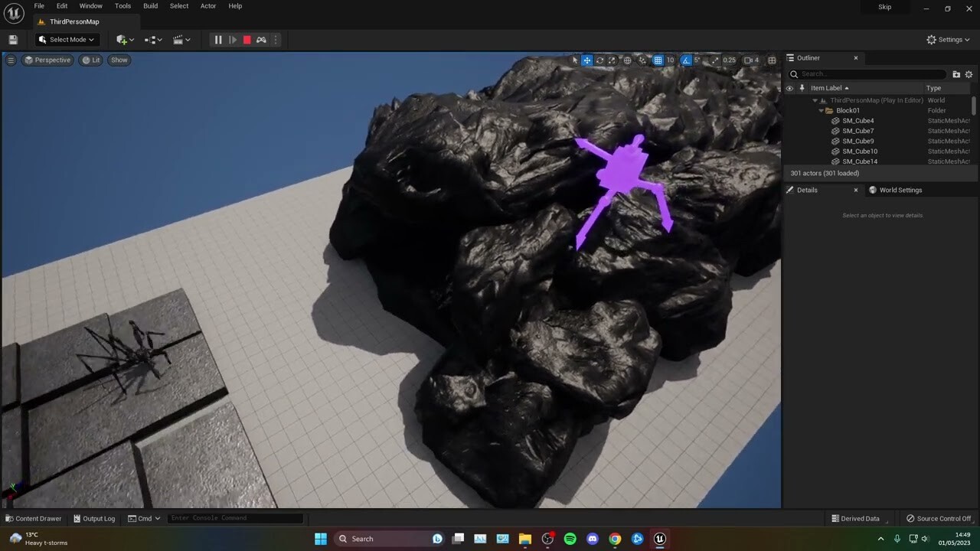
Task: Open the Quickly Add Actor dropdown
Action: click(124, 39)
